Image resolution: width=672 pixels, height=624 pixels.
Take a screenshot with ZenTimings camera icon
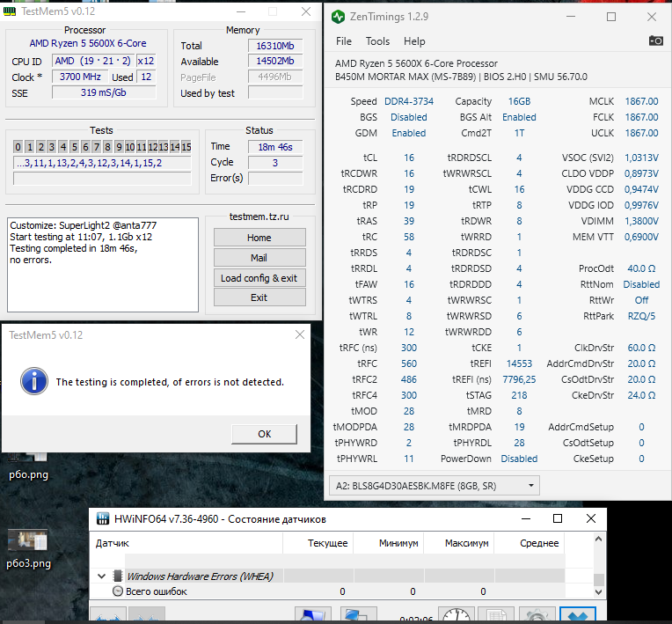point(655,40)
